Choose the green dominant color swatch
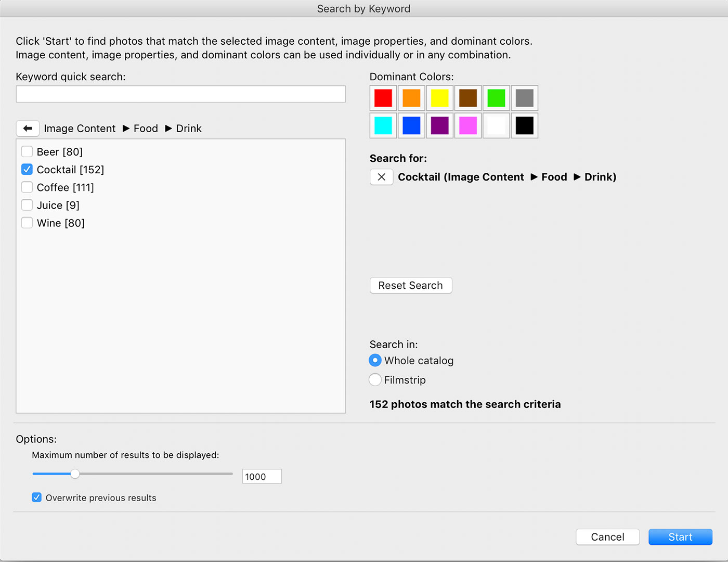Image resolution: width=728 pixels, height=562 pixels. click(496, 98)
